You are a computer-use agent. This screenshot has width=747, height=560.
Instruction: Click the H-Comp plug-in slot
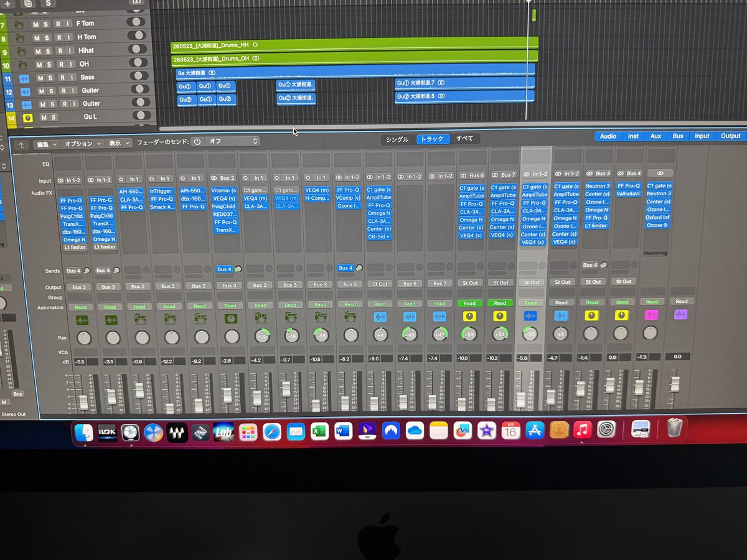317,198
